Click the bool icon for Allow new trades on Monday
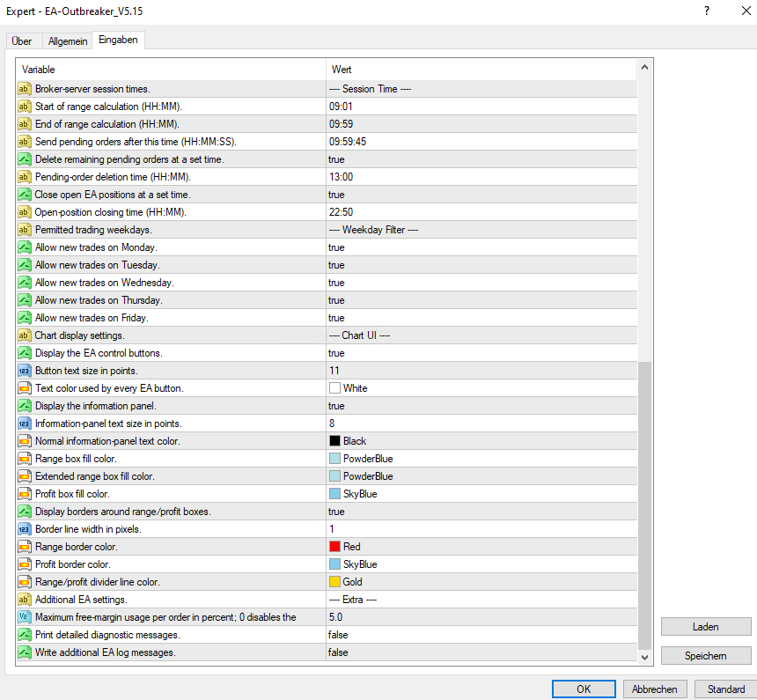This screenshot has height=700, width=757. coord(24,247)
